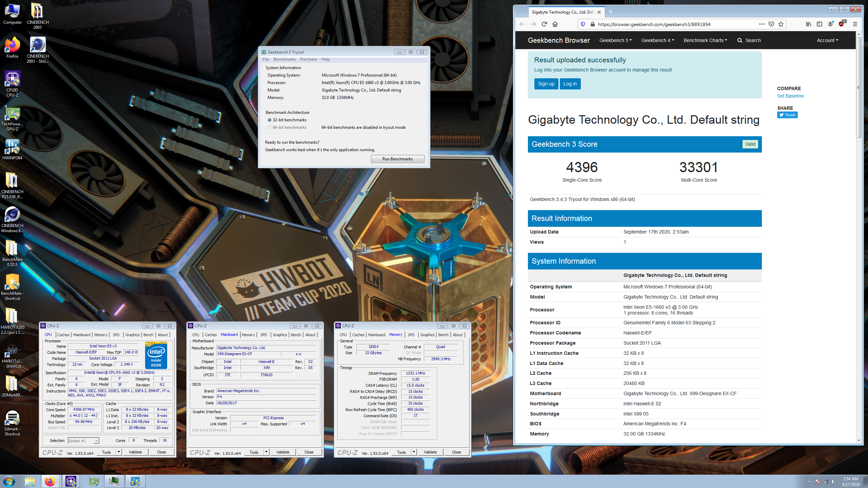Viewport: 868px width, 488px height.
Task: Open Account dropdown in Geekbench Browser
Action: coord(827,40)
